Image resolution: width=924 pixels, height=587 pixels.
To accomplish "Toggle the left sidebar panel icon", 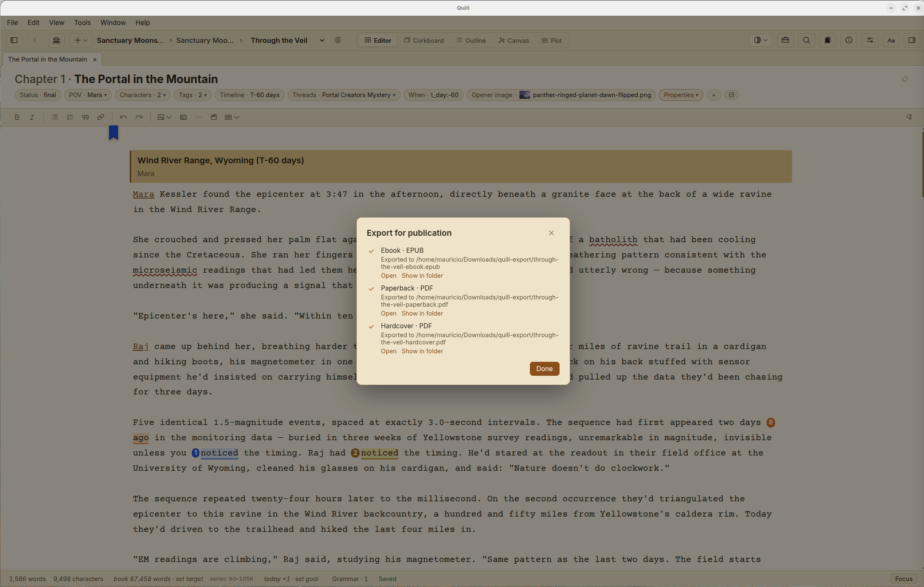I will 14,40.
